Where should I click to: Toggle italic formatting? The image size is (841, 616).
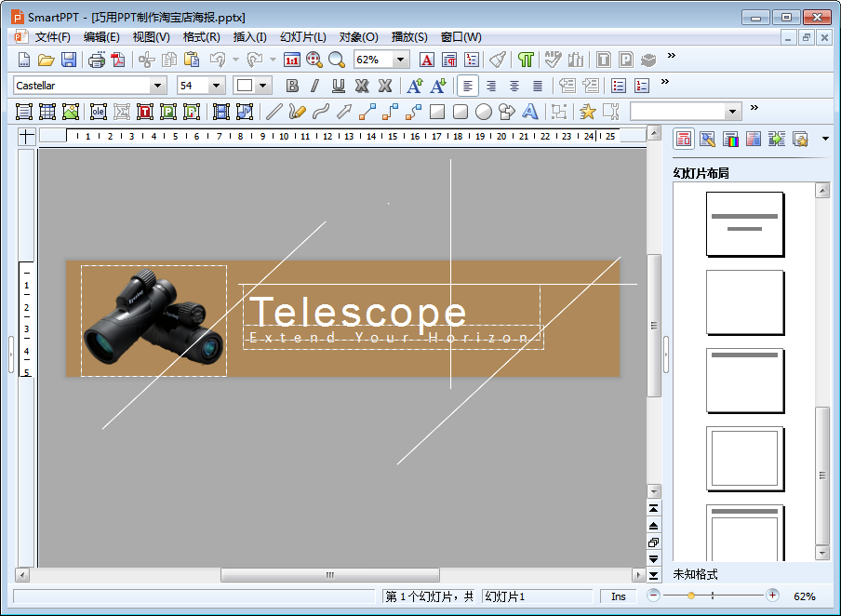(314, 86)
